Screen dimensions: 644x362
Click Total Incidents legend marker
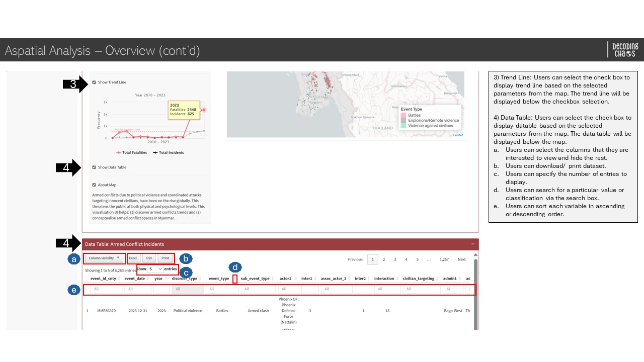[156, 152]
